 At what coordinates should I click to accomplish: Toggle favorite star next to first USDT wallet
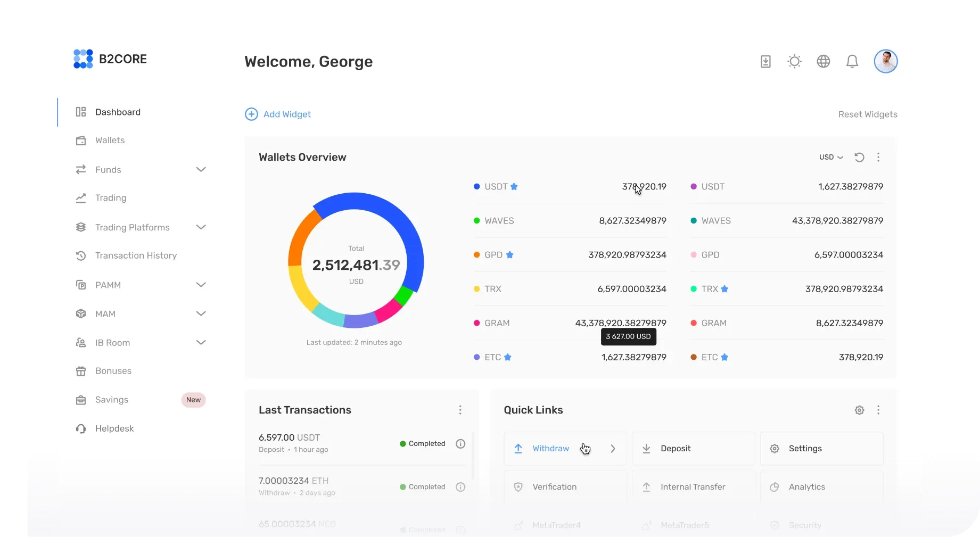click(x=514, y=187)
